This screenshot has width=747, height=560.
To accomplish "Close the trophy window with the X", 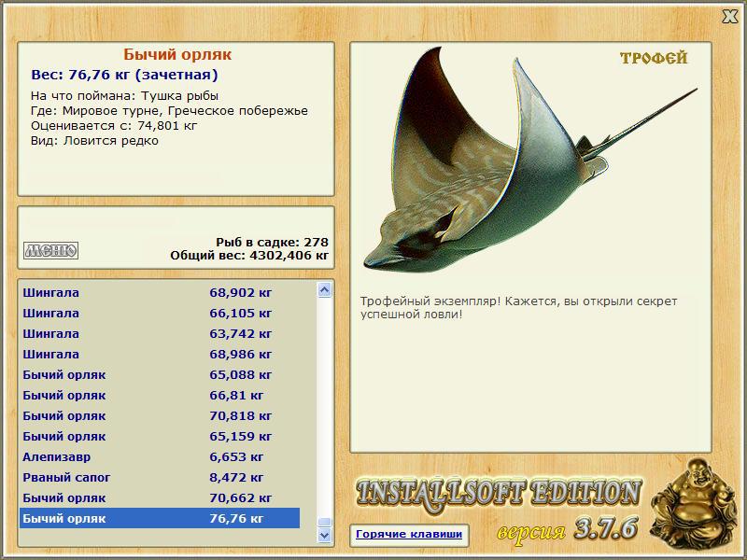I will coord(730,17).
